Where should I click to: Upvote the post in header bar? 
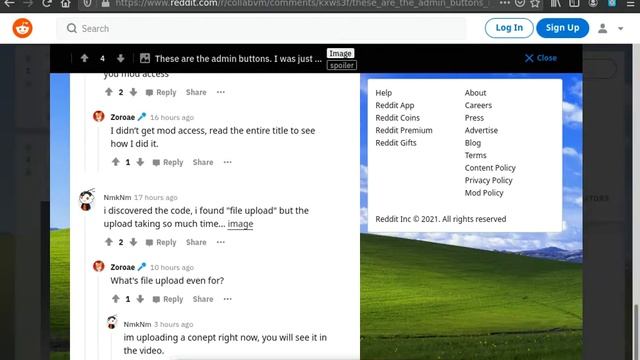[x=84, y=58]
